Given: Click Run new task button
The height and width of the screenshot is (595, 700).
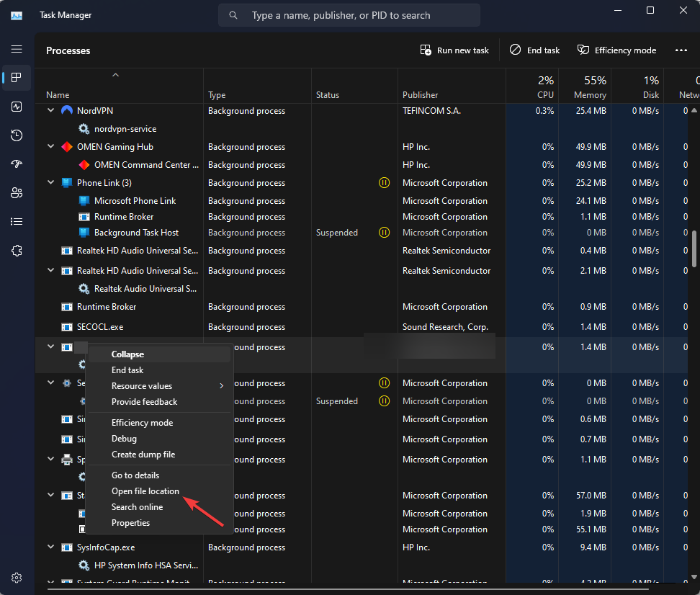Looking at the screenshot, I should click(455, 50).
